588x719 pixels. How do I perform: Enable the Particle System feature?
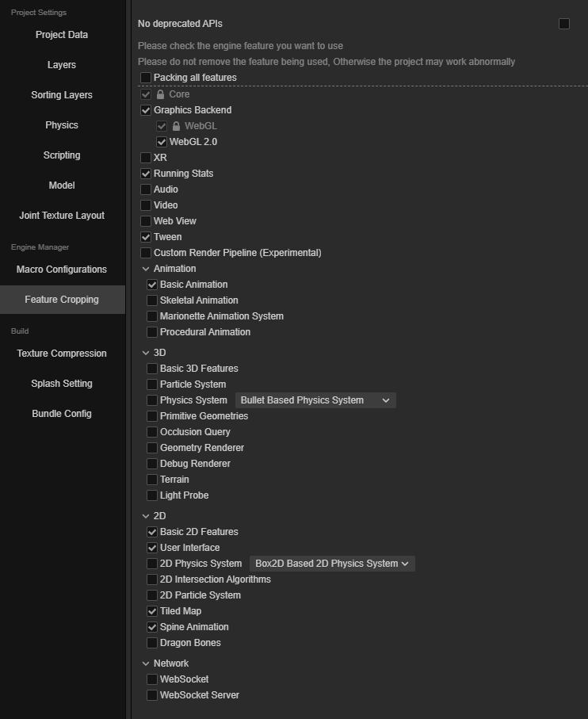tap(151, 384)
